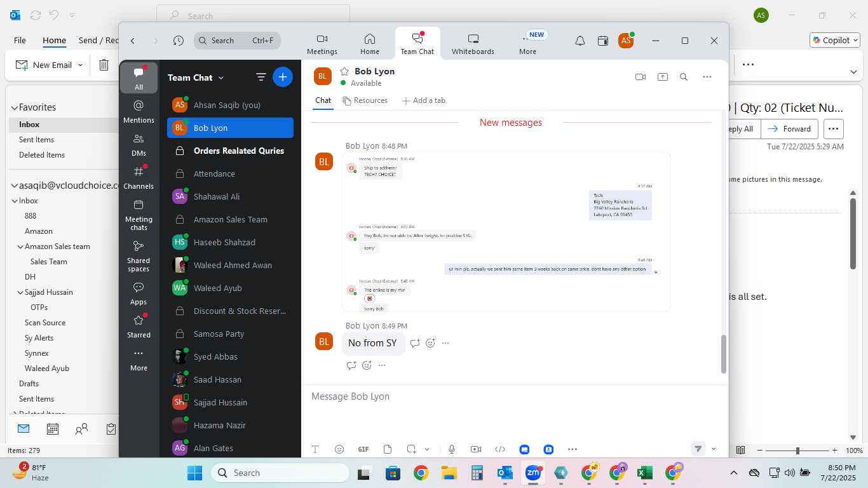This screenshot has width=868, height=488.
Task: Open Mentions in the Zoom sidebar
Action: pos(139,111)
